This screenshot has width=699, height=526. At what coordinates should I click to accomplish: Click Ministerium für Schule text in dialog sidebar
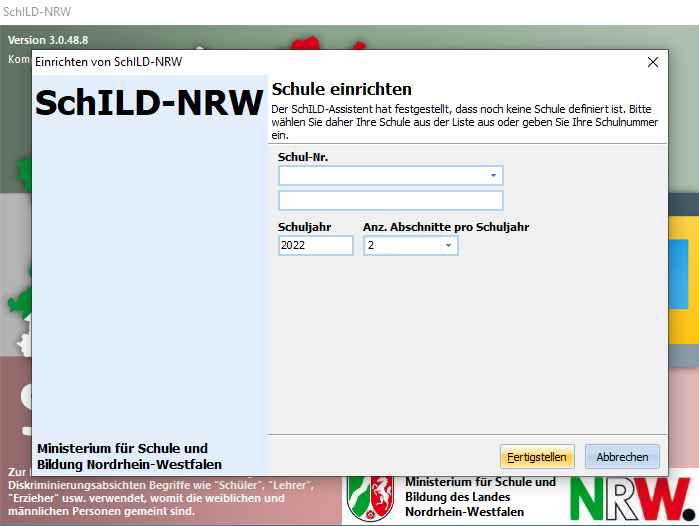tap(129, 456)
